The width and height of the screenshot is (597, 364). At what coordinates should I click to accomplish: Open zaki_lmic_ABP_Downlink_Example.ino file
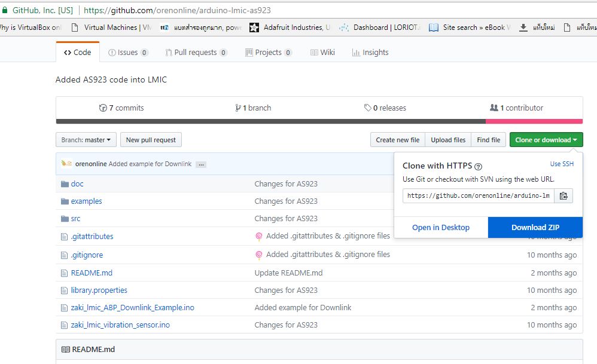(132, 308)
